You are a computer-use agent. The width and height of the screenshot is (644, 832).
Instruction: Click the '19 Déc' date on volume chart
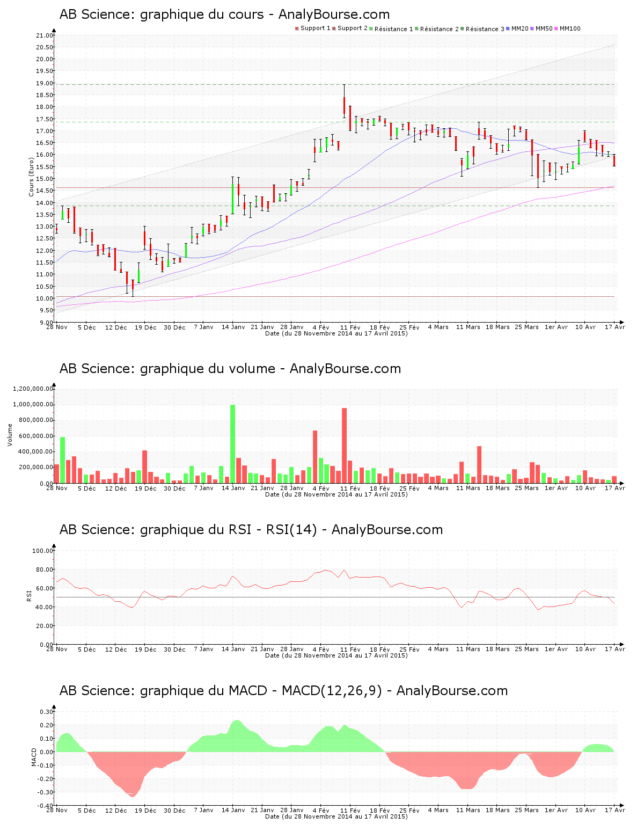point(145,488)
